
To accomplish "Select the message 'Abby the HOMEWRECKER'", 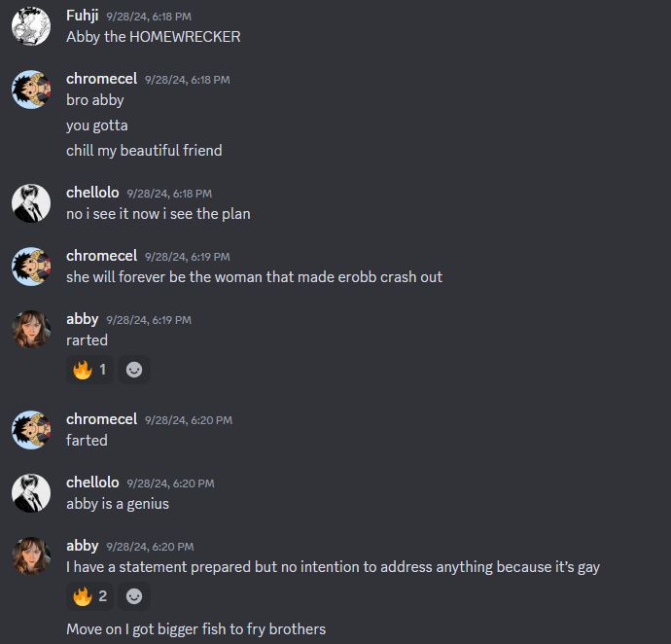I will (x=154, y=37).
